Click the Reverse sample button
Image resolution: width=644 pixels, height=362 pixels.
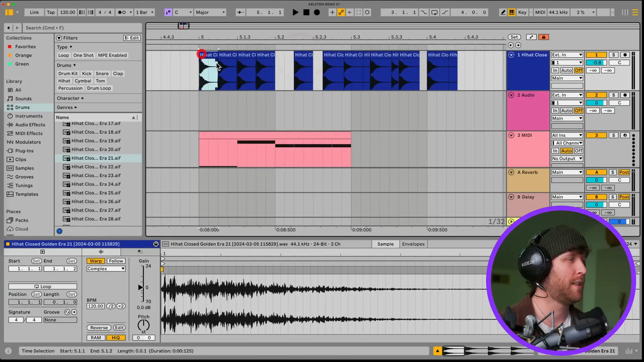(x=99, y=328)
